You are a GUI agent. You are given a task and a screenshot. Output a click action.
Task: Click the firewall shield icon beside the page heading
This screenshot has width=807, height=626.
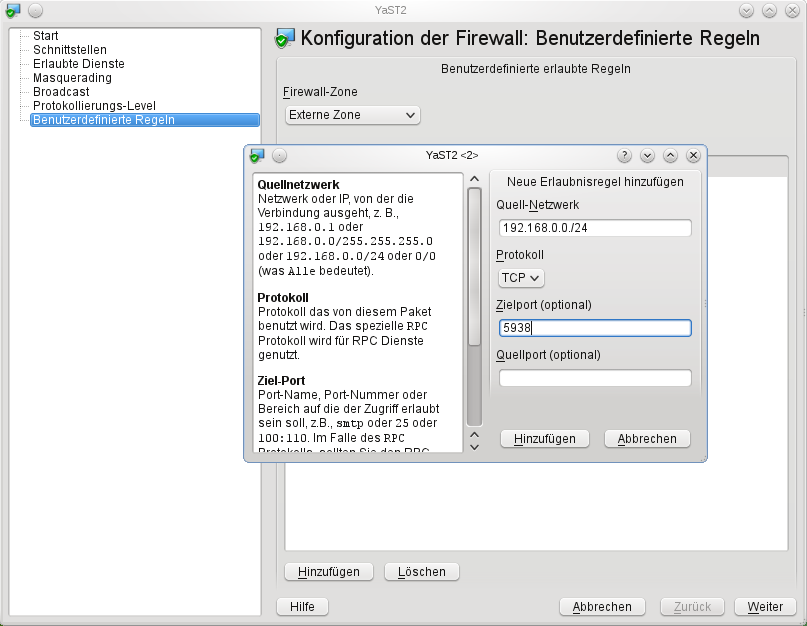(x=285, y=39)
